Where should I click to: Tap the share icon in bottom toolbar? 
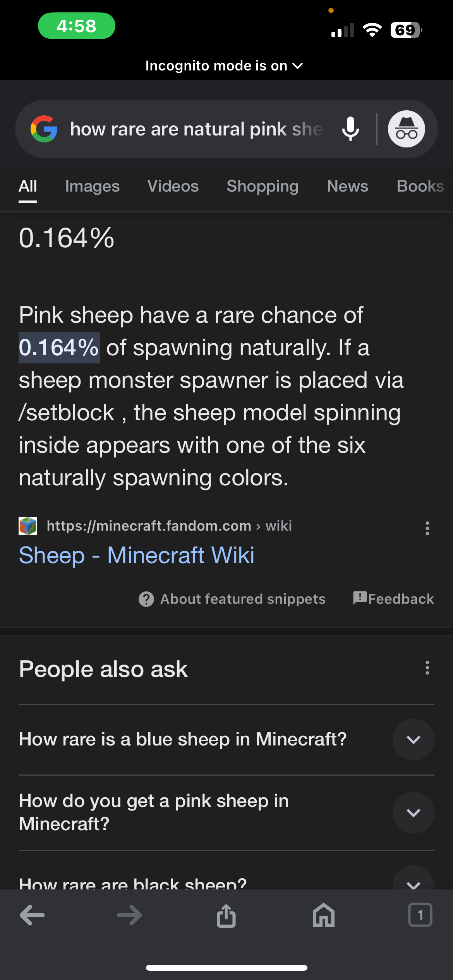[226, 915]
